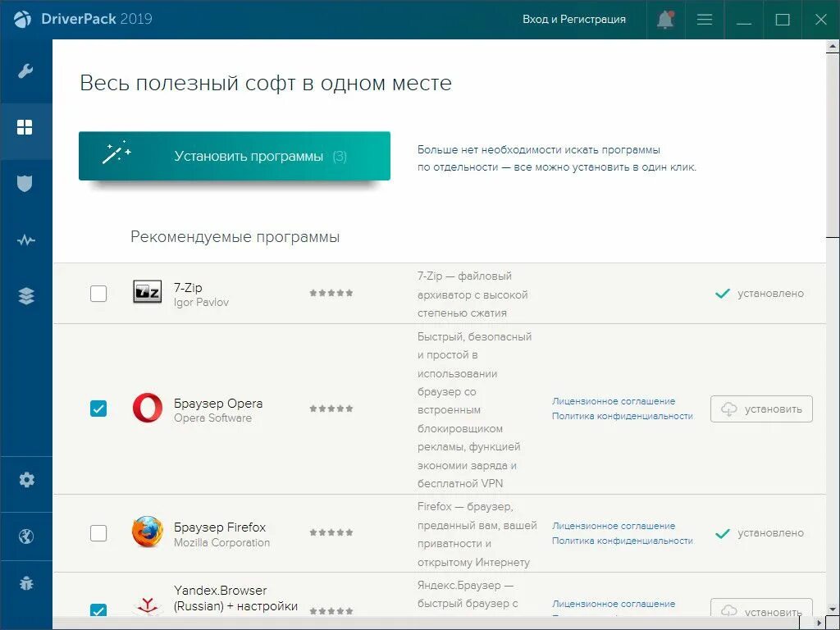Open the diagnostics pulse icon in sidebar
The image size is (840, 630).
pos(25,240)
